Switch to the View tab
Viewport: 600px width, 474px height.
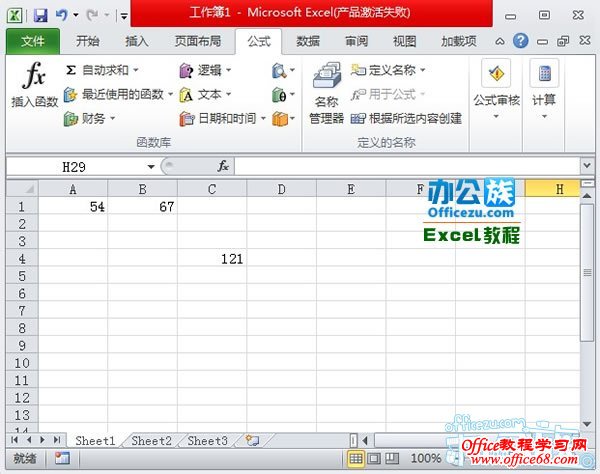pyautogui.click(x=405, y=41)
